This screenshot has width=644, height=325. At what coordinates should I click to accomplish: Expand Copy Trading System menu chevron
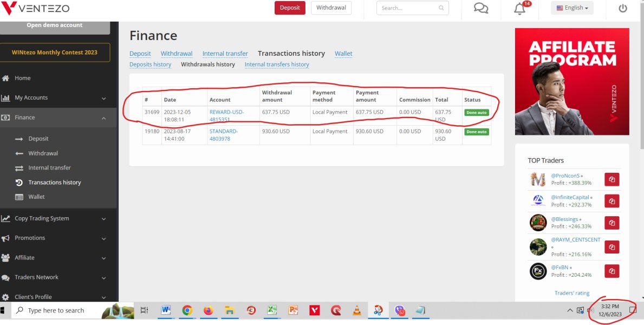103,219
